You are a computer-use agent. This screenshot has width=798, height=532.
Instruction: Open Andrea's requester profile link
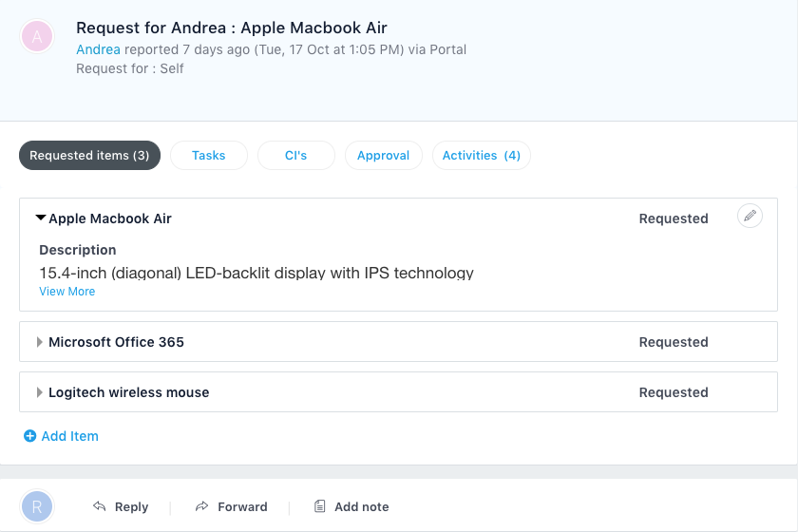tap(98, 49)
